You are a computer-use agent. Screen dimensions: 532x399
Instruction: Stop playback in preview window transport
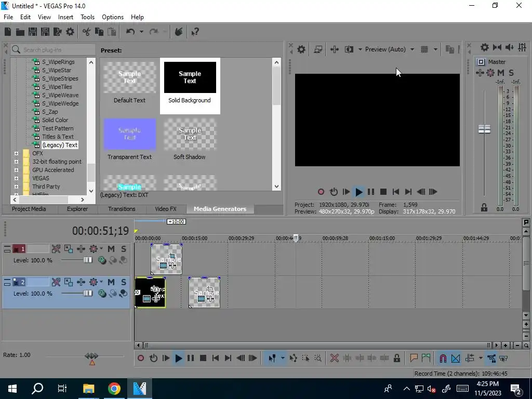click(383, 192)
